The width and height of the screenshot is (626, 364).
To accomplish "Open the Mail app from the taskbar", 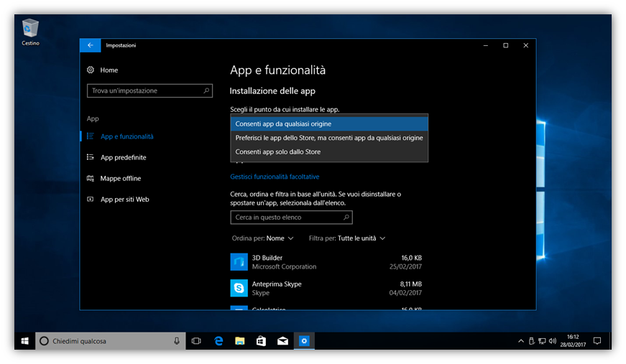I will 283,341.
